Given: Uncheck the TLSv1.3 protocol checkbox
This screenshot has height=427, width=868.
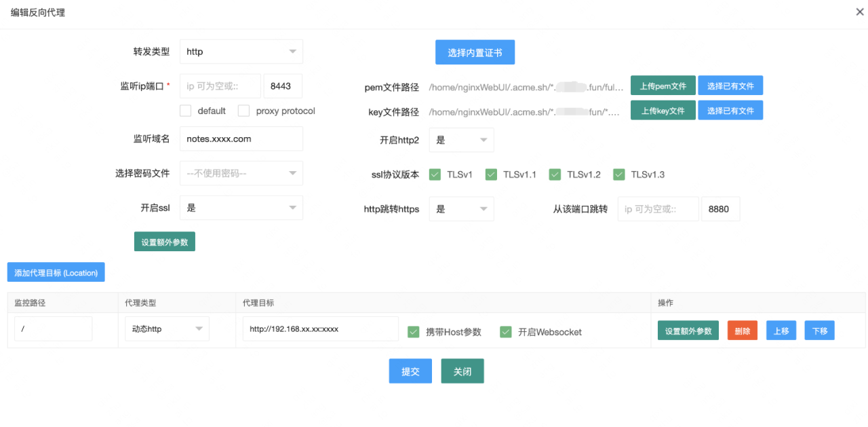Looking at the screenshot, I should pyautogui.click(x=618, y=174).
